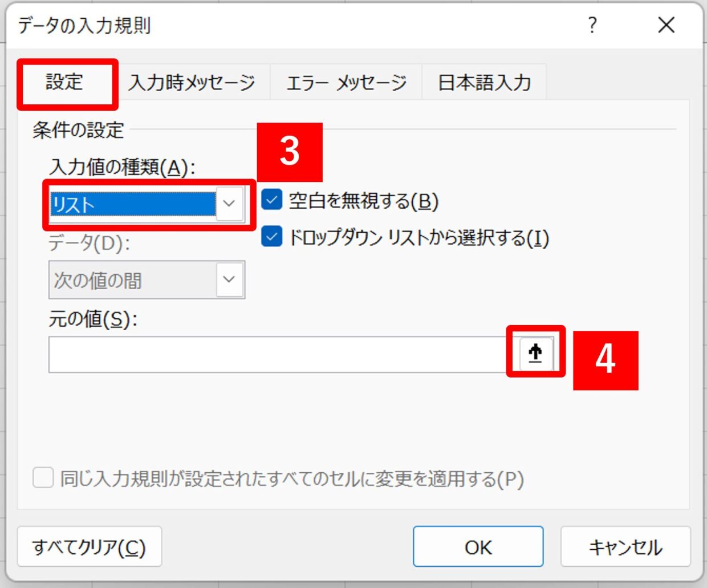707x588 pixels.
Task: Expand the 入力値の種類 dropdown arrow
Action: [229, 204]
